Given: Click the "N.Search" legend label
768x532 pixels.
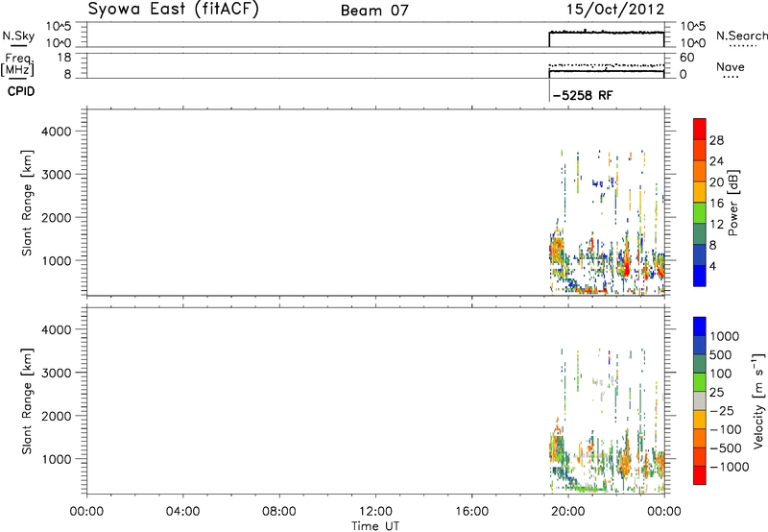Looking at the screenshot, I should (x=741, y=36).
